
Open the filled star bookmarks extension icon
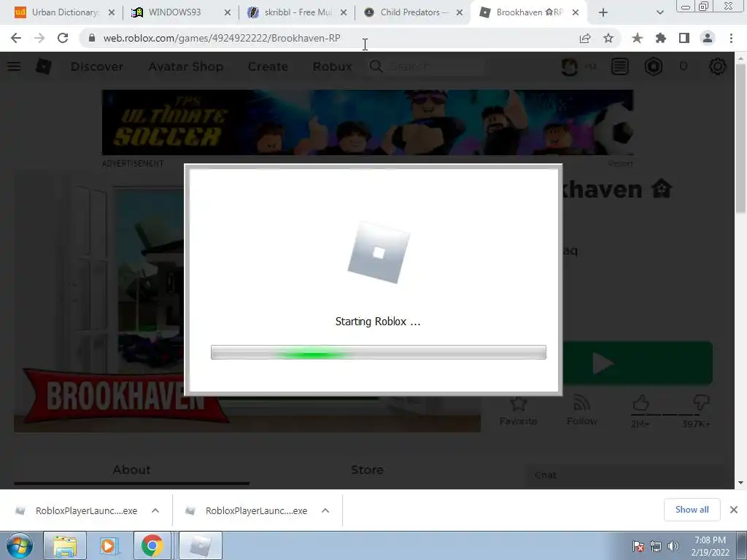637,38
